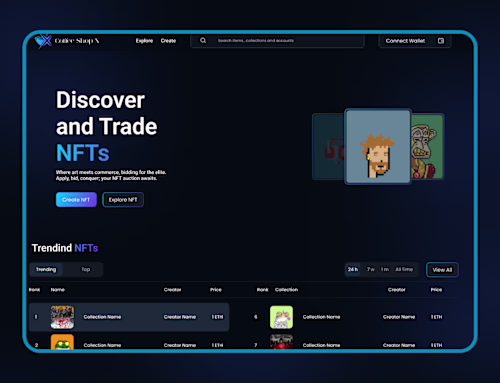Image resolution: width=500 pixels, height=383 pixels.
Task: Select the All time filter
Action: pyautogui.click(x=404, y=269)
